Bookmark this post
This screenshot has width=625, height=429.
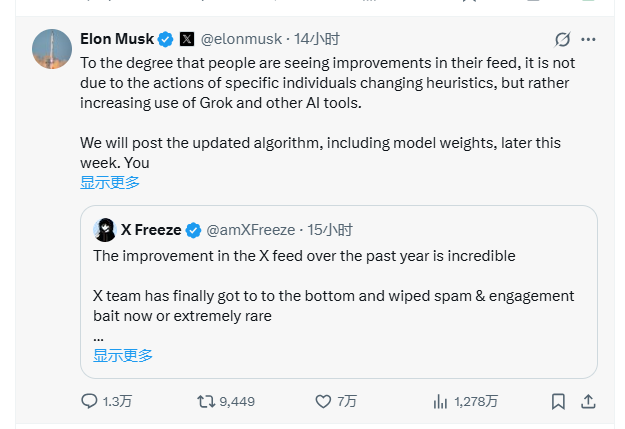558,401
